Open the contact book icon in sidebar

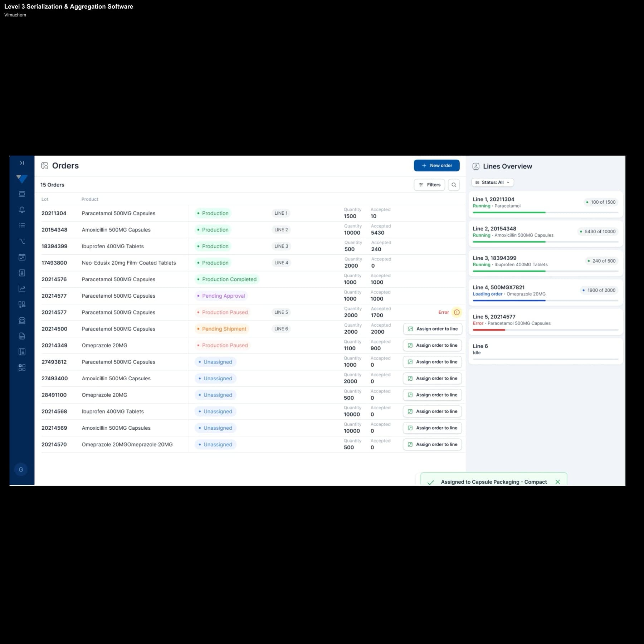(x=22, y=273)
